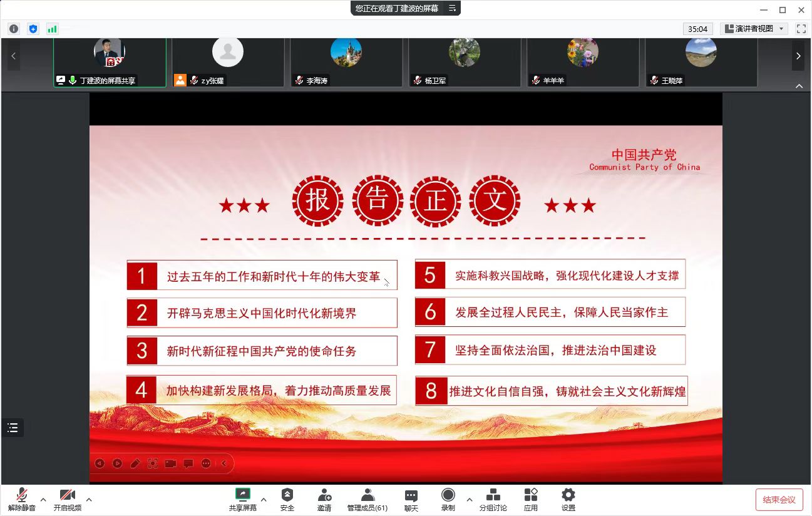Toggle full screen mode icon

[x=801, y=29]
